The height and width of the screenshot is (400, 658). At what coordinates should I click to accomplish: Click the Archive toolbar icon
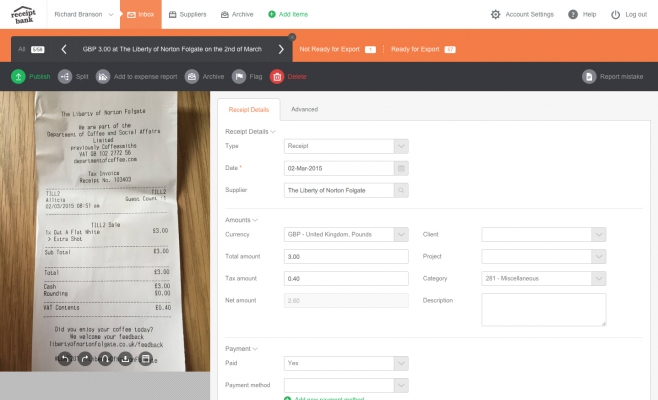192,76
